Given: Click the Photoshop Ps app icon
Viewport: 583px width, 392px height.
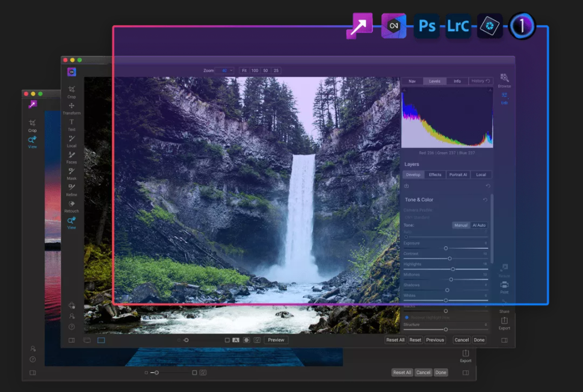Looking at the screenshot, I should [427, 26].
